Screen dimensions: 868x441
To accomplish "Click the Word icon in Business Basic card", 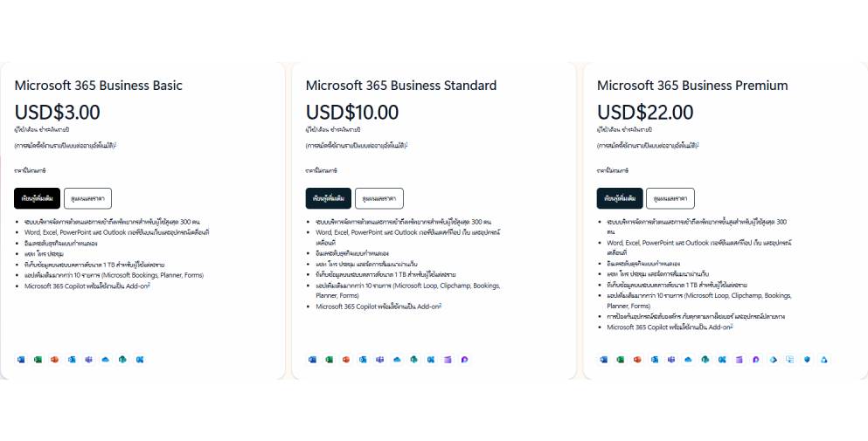I will (x=21, y=360).
